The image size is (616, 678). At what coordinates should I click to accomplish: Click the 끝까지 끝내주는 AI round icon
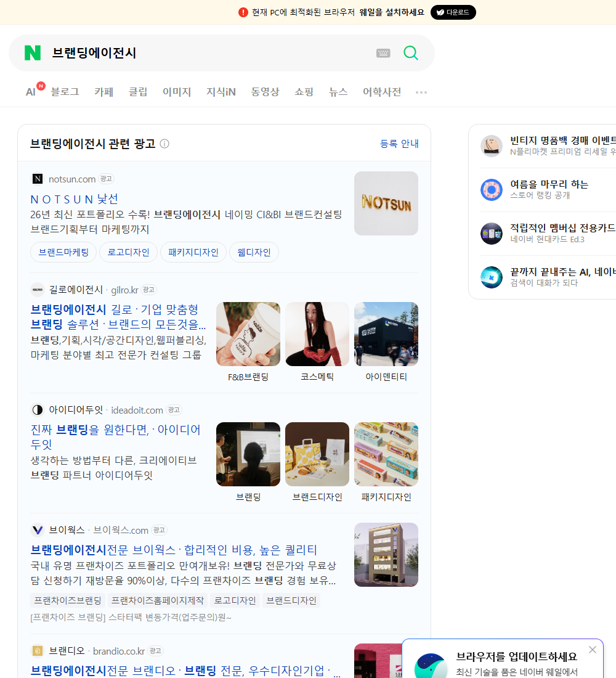(x=492, y=277)
